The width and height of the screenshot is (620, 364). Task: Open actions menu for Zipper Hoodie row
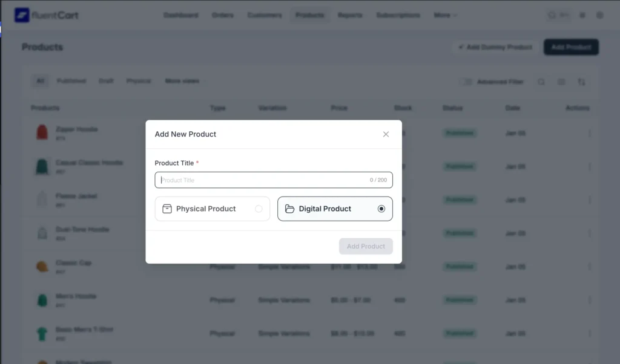point(589,133)
